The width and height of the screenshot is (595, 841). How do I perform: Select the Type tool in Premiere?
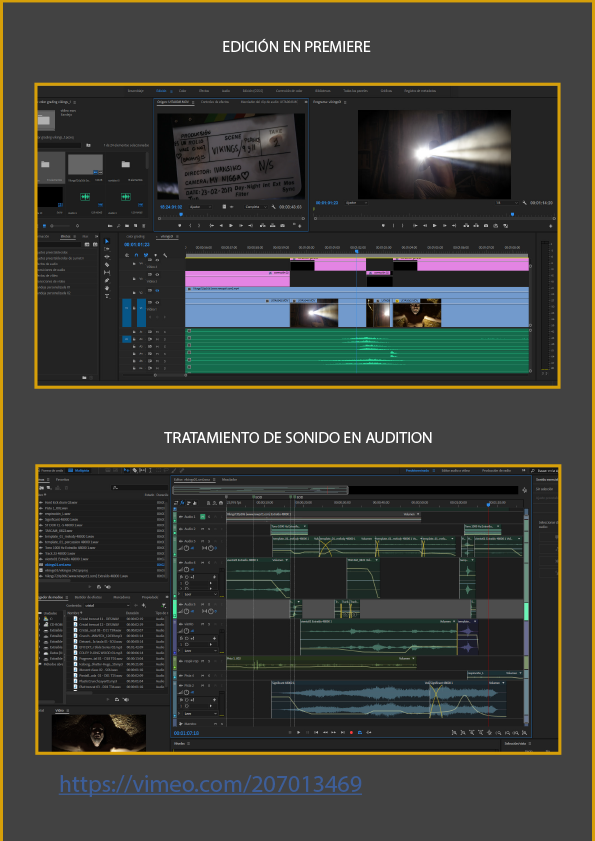107,296
